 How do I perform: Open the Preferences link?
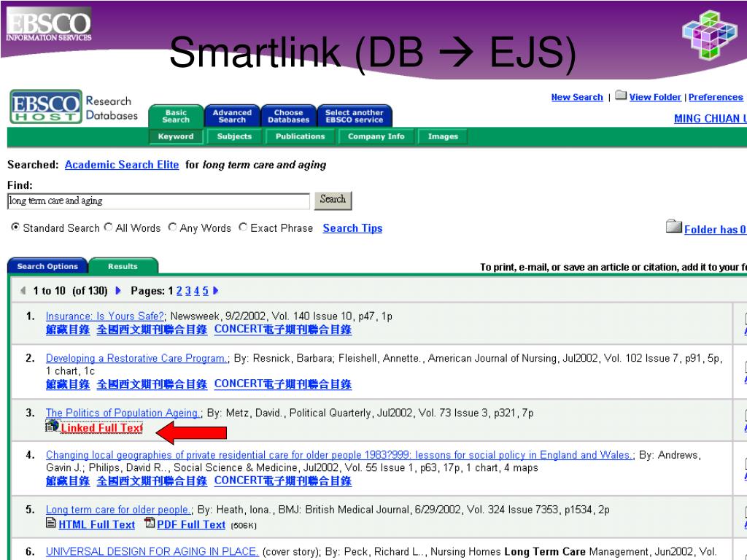716,97
